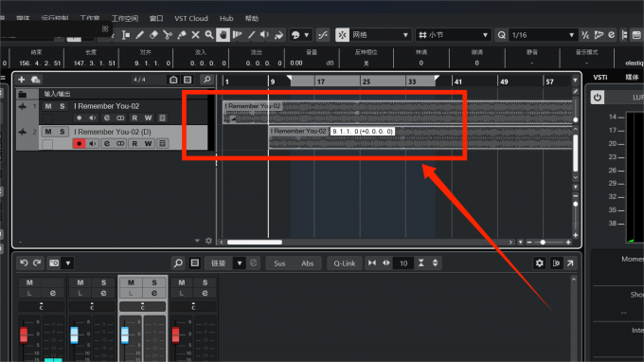
Task: Expand the 输入/输出 folder track
Action: coord(22,94)
